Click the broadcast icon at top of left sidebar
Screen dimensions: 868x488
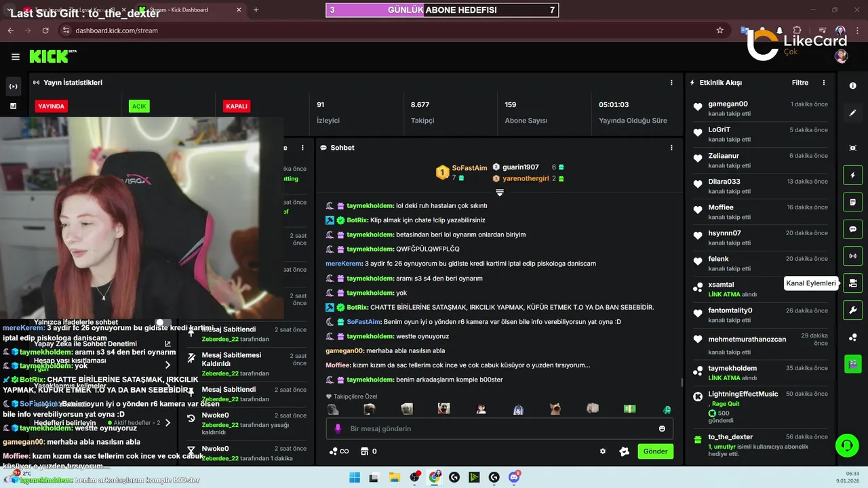13,87
